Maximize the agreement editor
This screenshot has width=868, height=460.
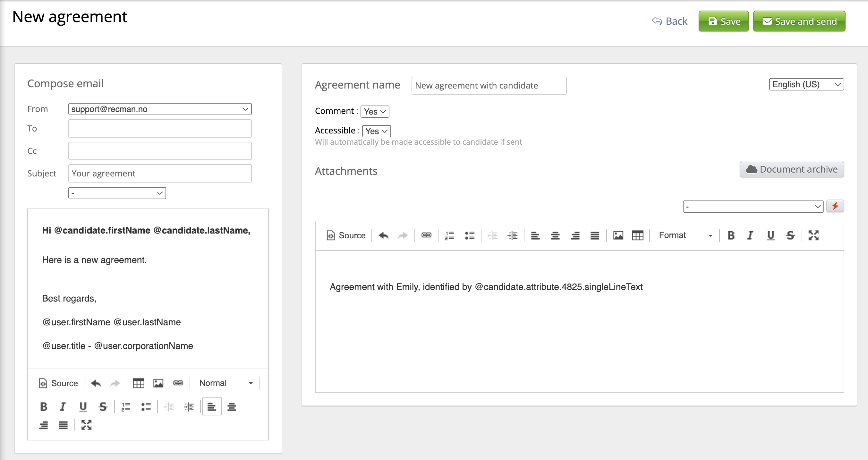pyautogui.click(x=813, y=235)
